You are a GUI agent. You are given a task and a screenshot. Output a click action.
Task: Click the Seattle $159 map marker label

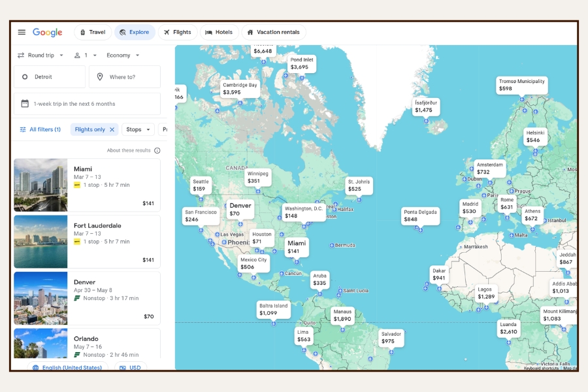201,185
